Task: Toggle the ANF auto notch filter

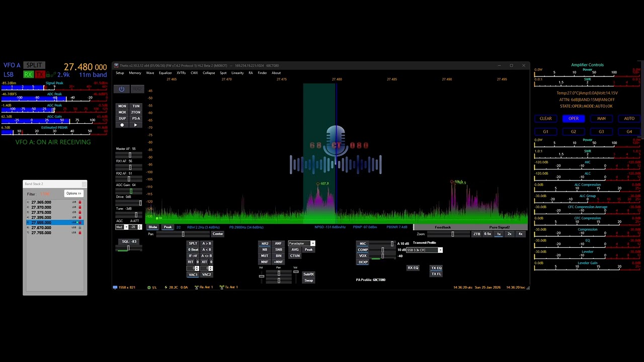Action: [x=278, y=243]
